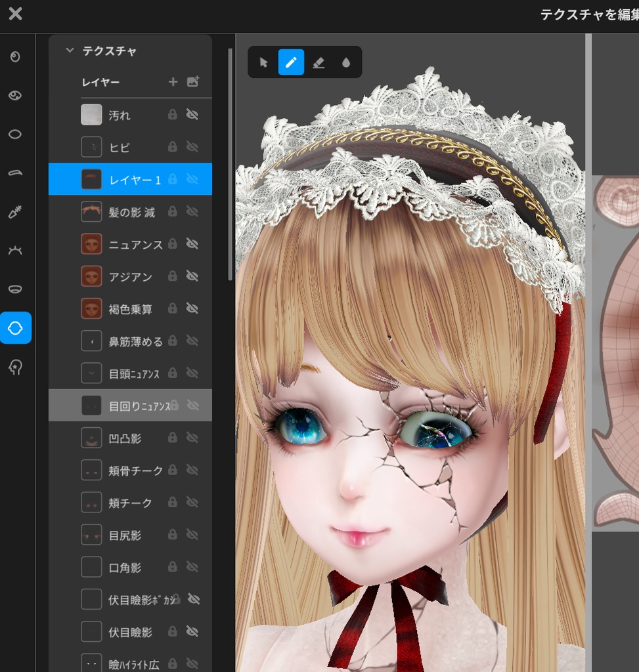
Task: Toggle lock on 褐色乗算 layer
Action: 173,308
